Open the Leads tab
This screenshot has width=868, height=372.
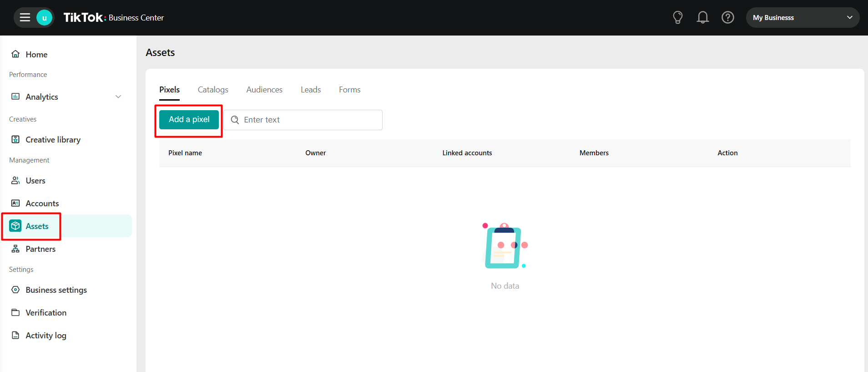(311, 90)
